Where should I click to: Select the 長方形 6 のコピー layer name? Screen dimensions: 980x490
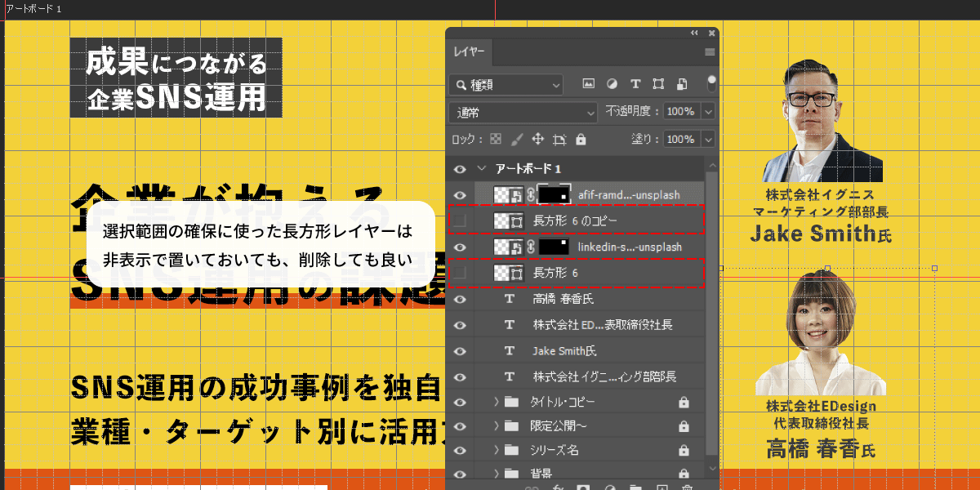click(576, 220)
